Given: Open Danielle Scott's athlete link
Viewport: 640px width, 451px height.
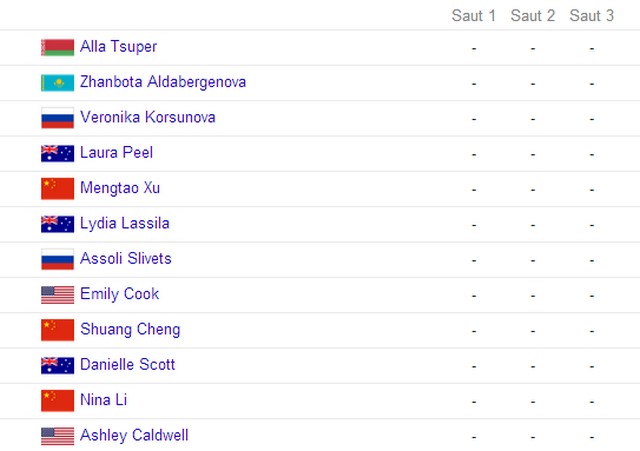Looking at the screenshot, I should (x=127, y=364).
